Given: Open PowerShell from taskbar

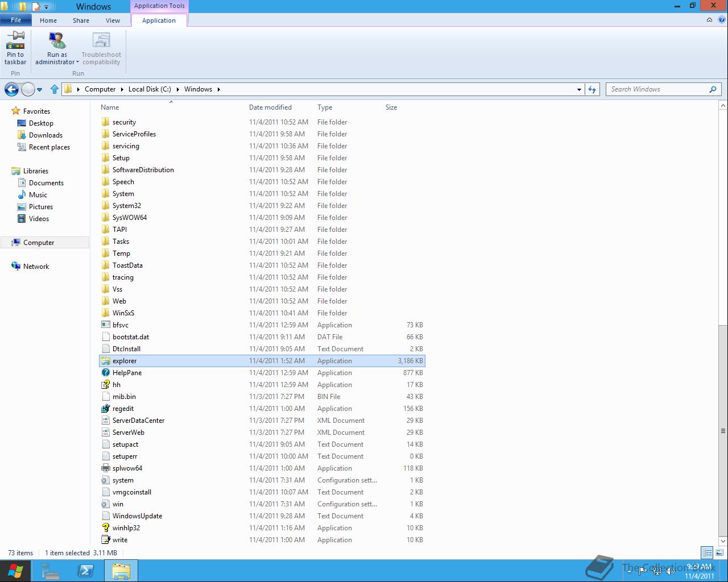Looking at the screenshot, I should 85,571.
